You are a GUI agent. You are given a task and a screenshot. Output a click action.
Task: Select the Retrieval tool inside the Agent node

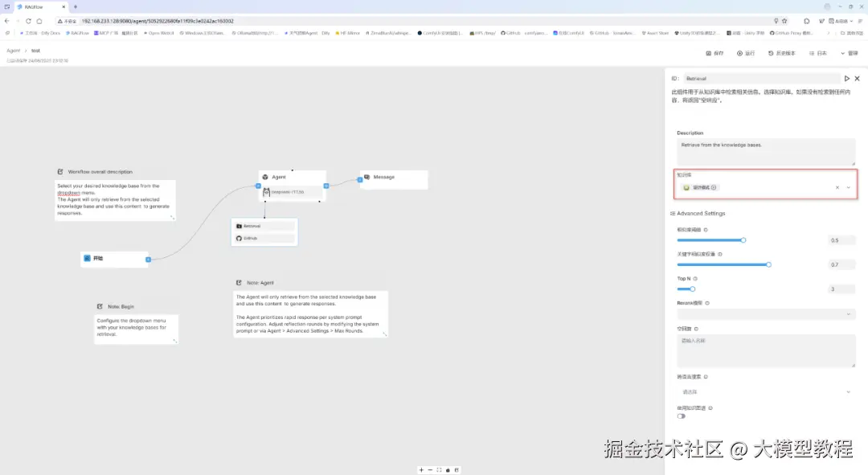pos(264,226)
